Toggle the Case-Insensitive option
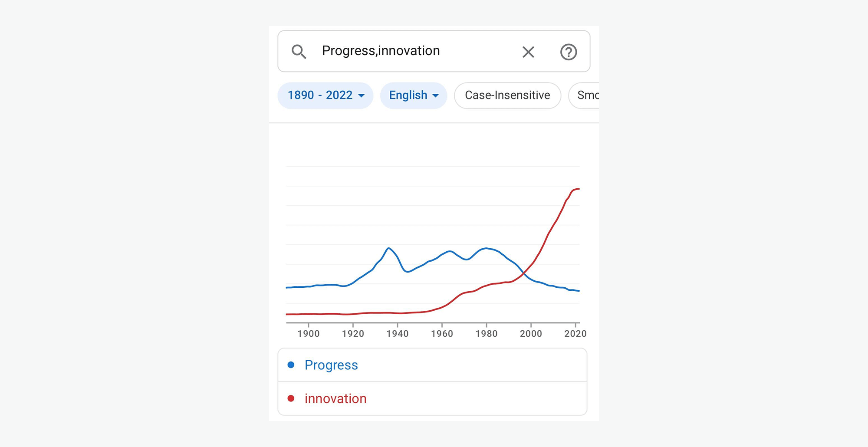 pyautogui.click(x=507, y=95)
